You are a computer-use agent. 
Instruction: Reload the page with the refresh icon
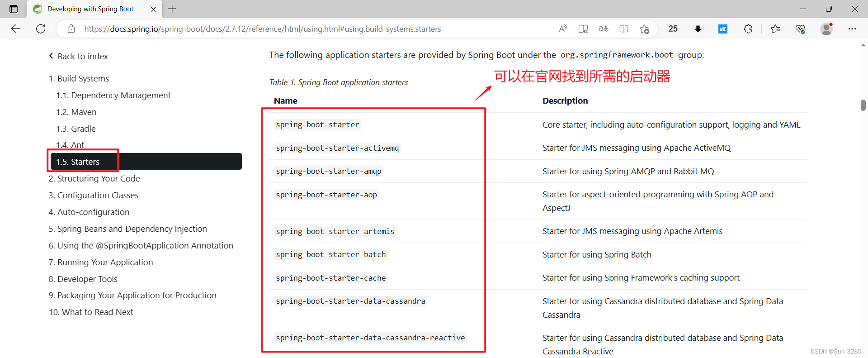[x=41, y=29]
